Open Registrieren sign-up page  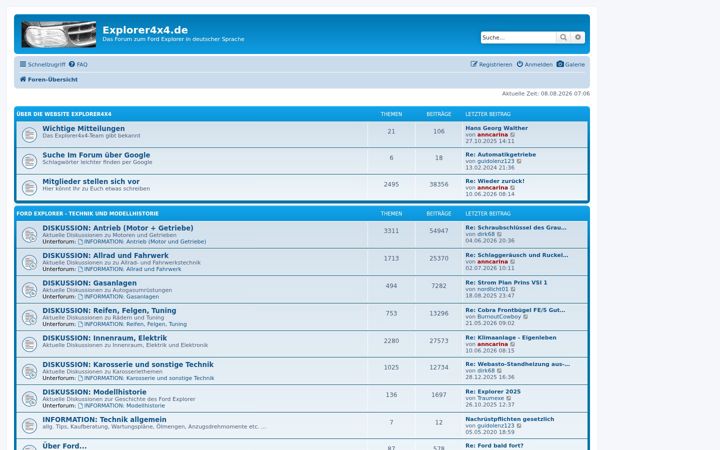tap(491, 64)
